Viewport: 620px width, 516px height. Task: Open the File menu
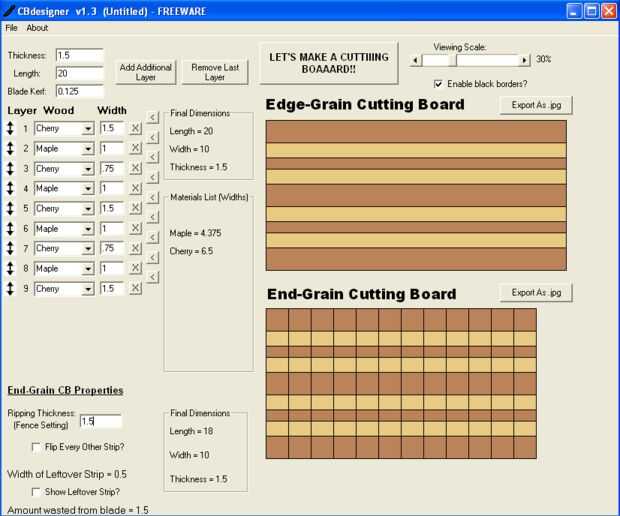pyautogui.click(x=11, y=28)
